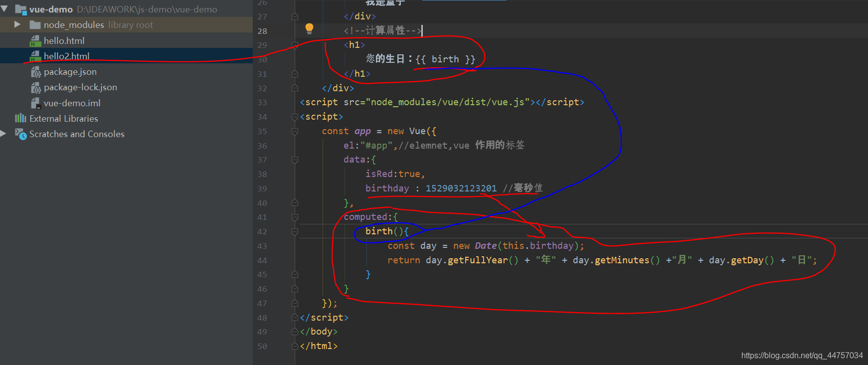
Task: Click the Scratches and Consoles icon
Action: pyautogui.click(x=20, y=134)
